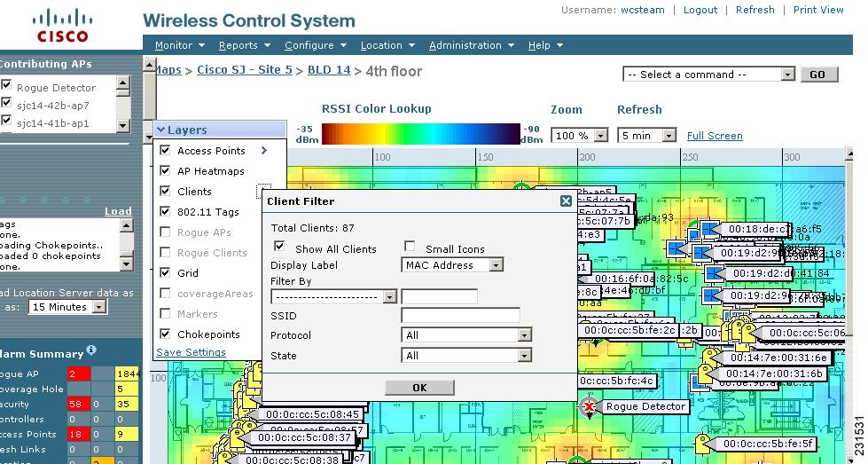
Task: Open the Administration menu
Action: click(471, 45)
